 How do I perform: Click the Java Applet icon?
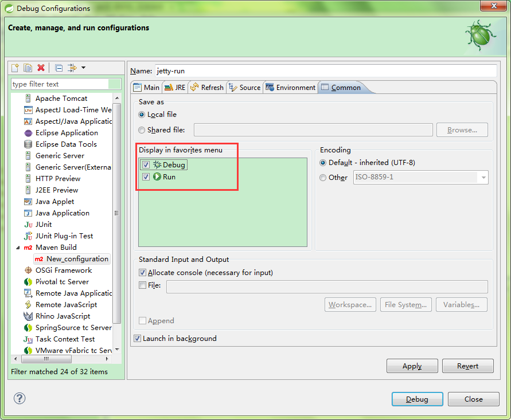coord(28,202)
